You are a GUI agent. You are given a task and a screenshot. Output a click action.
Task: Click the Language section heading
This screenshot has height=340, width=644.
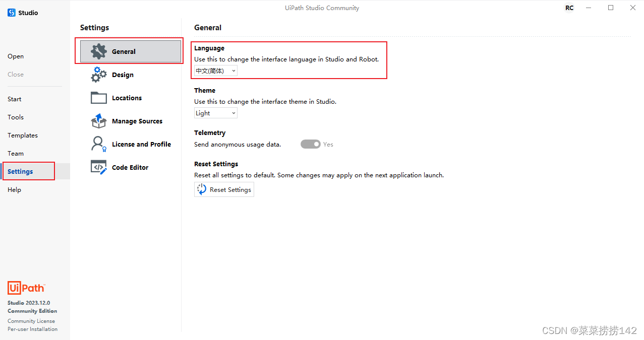tap(209, 48)
